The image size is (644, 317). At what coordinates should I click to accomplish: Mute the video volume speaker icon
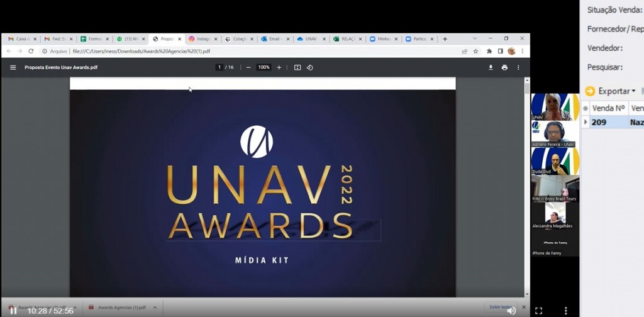pos(511,311)
